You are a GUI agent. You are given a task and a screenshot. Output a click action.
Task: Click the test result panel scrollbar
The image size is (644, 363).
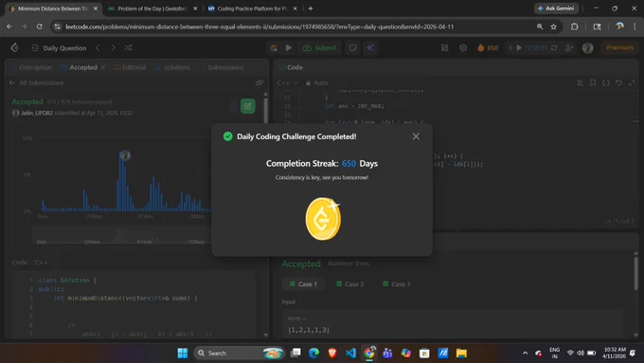pyautogui.click(x=635, y=273)
